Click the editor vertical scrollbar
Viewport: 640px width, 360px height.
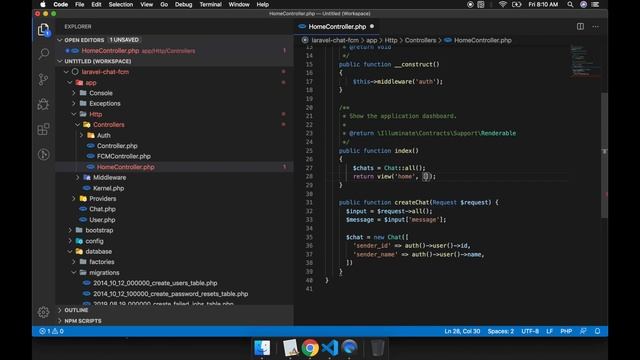604,155
